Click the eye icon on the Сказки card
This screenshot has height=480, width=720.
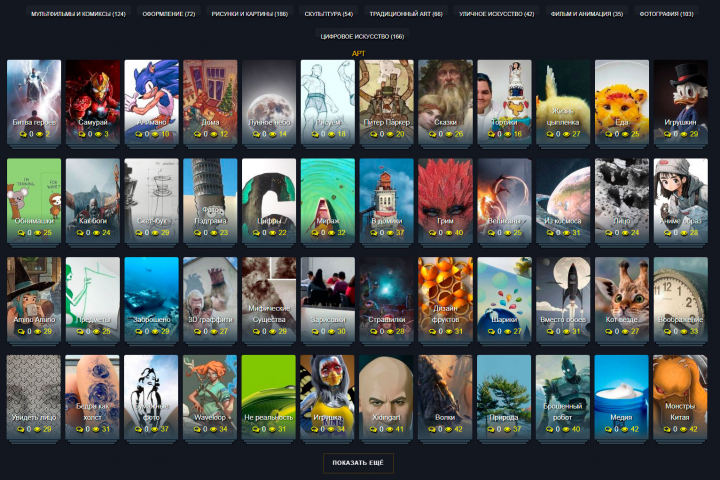point(449,134)
